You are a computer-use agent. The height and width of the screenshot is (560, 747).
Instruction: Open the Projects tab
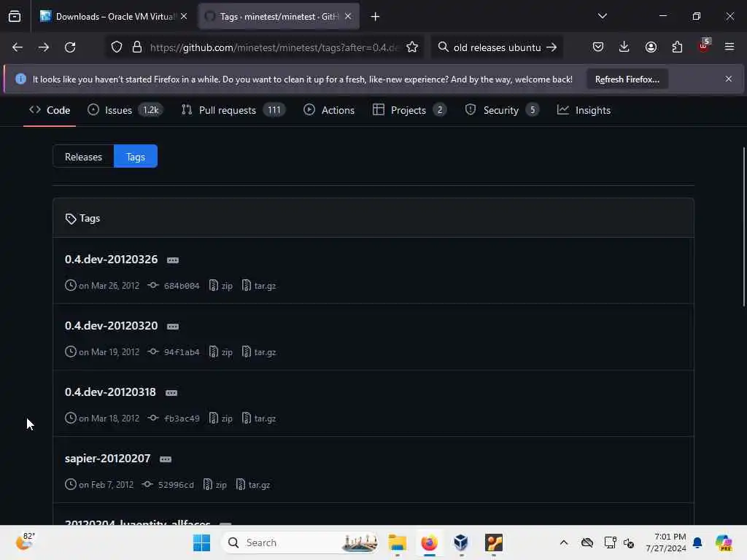(x=409, y=110)
